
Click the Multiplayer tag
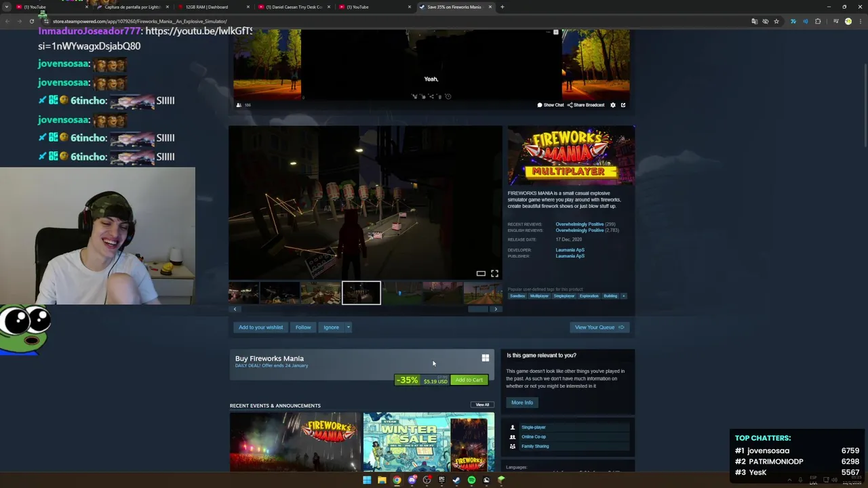[540, 296]
